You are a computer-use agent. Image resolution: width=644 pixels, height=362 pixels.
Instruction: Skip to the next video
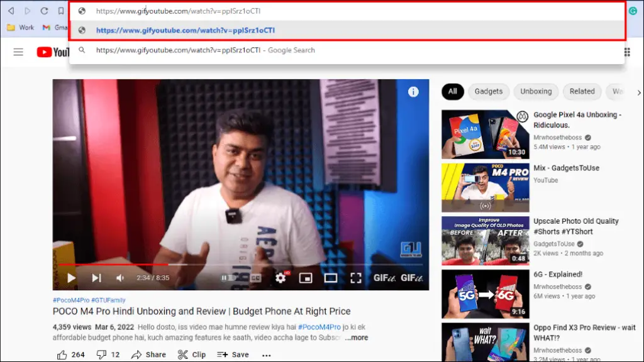(96, 278)
